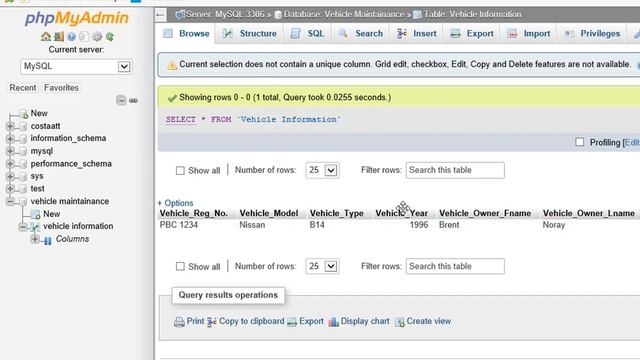Open the upper Number of rows dropdown
The image size is (640, 360).
(x=322, y=170)
